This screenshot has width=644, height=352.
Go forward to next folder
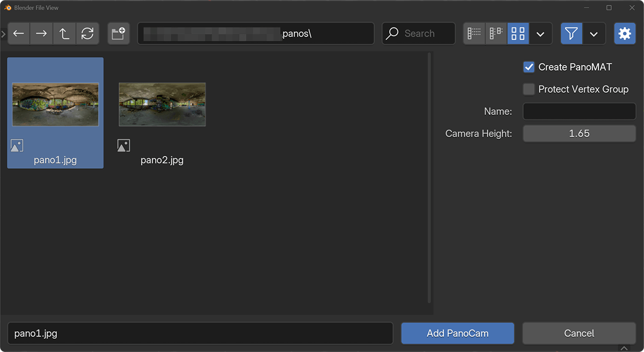pos(41,34)
